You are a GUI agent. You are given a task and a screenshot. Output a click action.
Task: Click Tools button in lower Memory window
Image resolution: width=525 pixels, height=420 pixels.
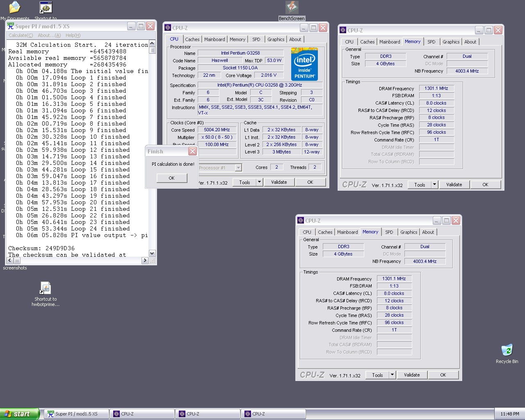377,375
